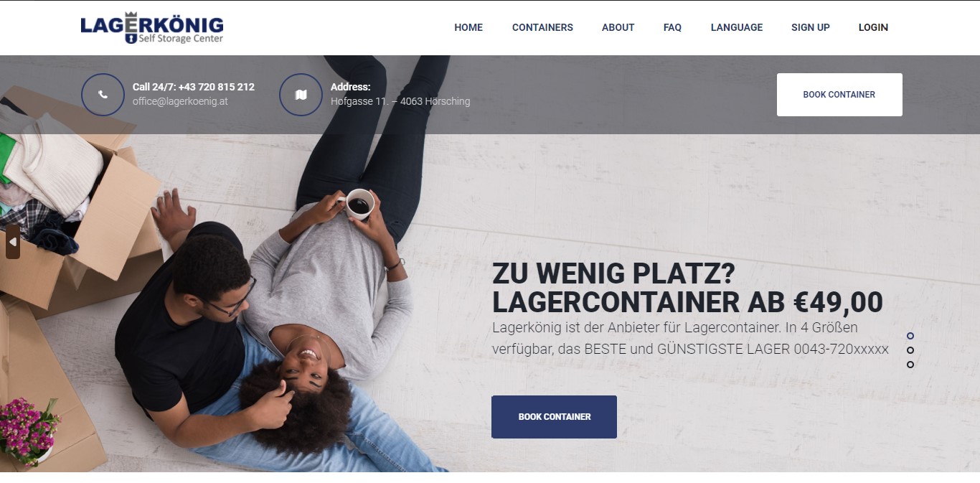Viewport: 980px width, 483px height.
Task: Select the third slide indicator dot
Action: point(910,365)
